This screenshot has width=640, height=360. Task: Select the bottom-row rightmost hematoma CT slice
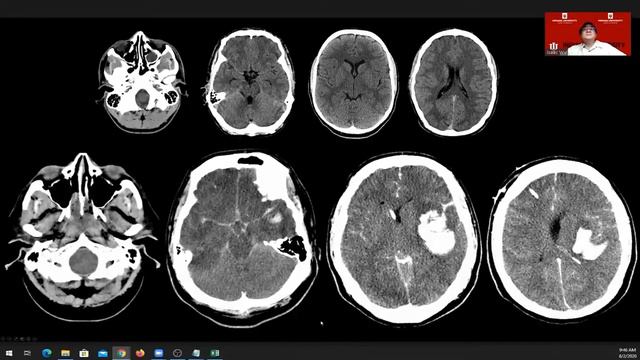pos(562,239)
